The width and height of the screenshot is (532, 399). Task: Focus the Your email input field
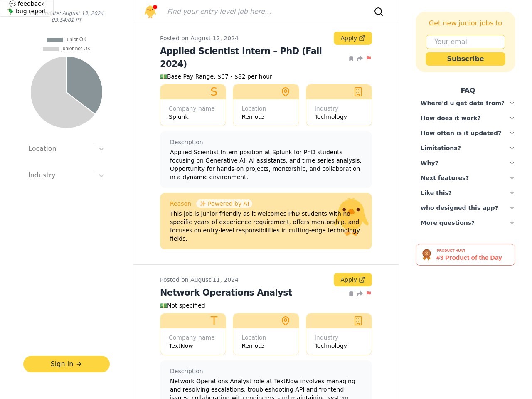[x=465, y=42]
